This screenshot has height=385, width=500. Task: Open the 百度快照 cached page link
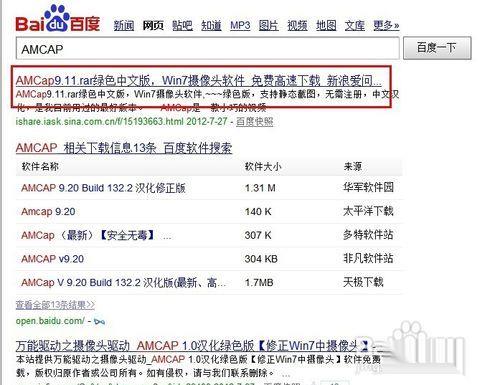point(255,122)
